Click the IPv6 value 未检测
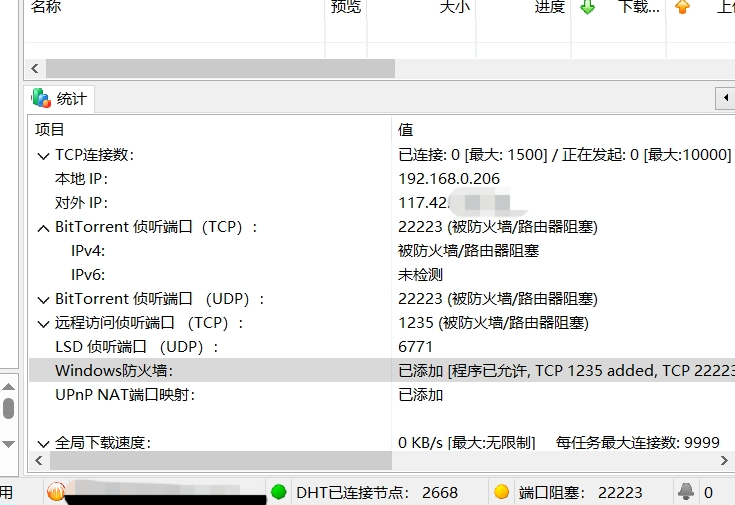The height and width of the screenshot is (505, 735). pos(420,275)
